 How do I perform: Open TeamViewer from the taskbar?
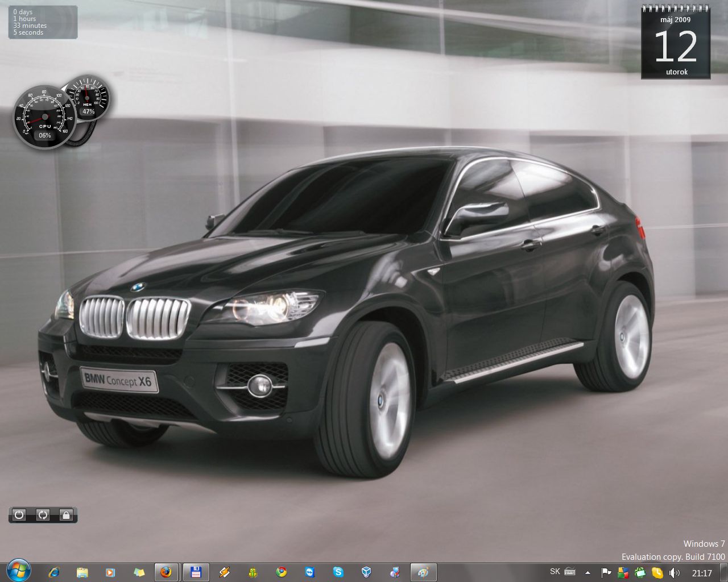pos(310,572)
